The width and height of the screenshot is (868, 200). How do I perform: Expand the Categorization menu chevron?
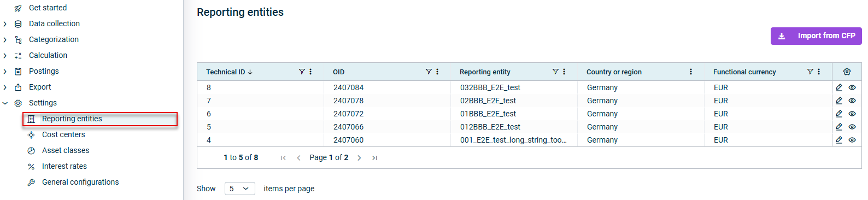[5, 40]
